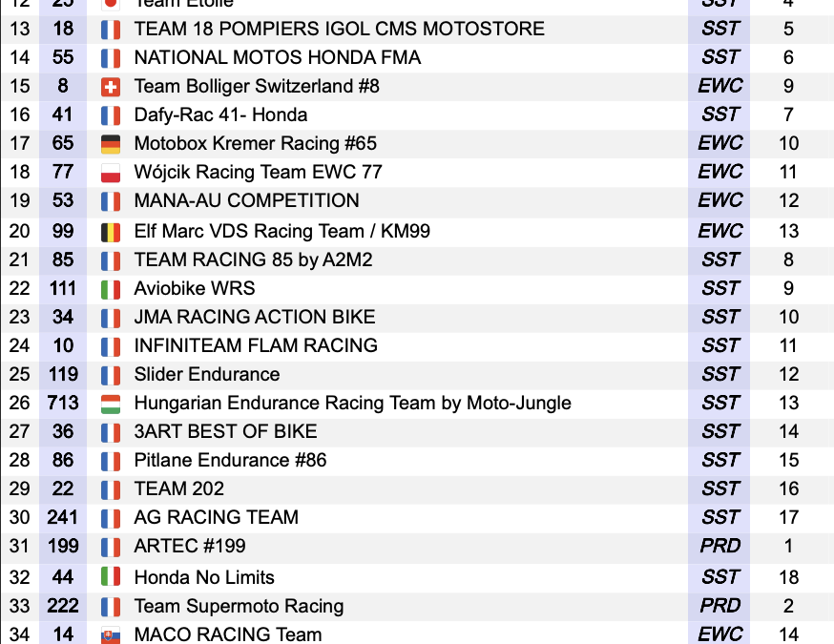
Task: Click the French flag for ARTEC #199
Action: coord(111,548)
